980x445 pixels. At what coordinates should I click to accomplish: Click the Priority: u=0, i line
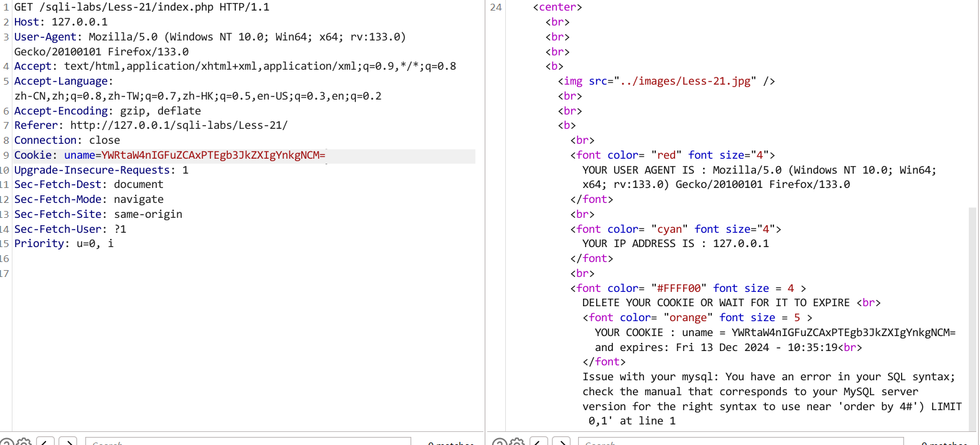[x=64, y=243]
